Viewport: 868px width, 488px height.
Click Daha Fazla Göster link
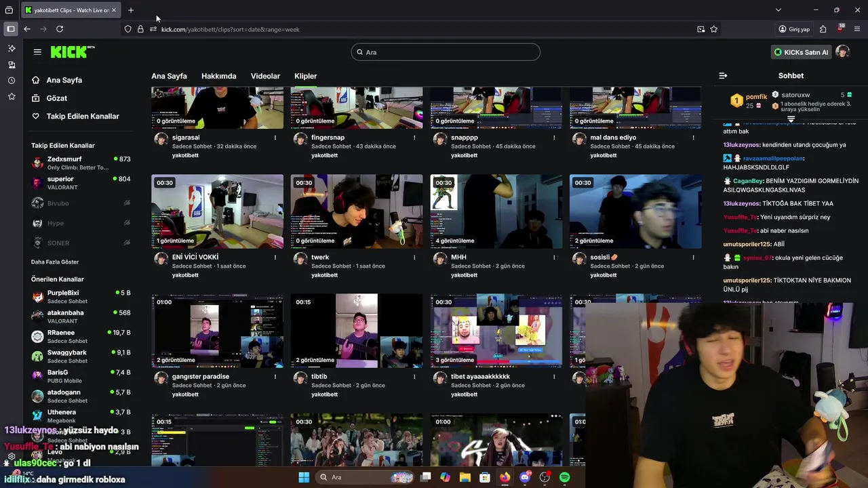pos(55,262)
